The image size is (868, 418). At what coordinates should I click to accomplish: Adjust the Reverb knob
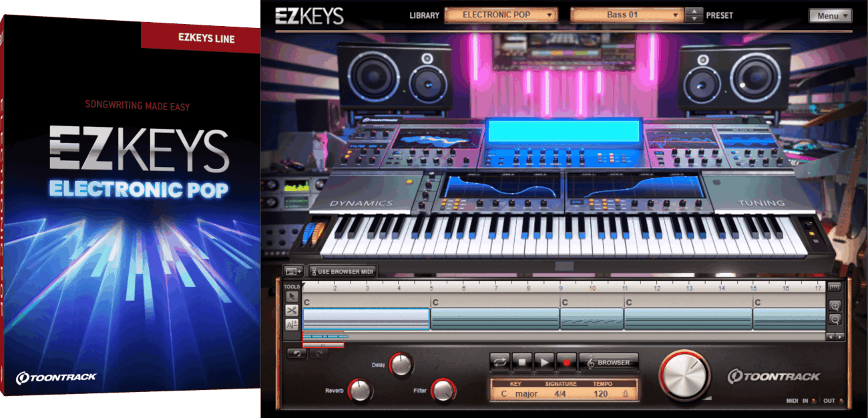(x=361, y=390)
